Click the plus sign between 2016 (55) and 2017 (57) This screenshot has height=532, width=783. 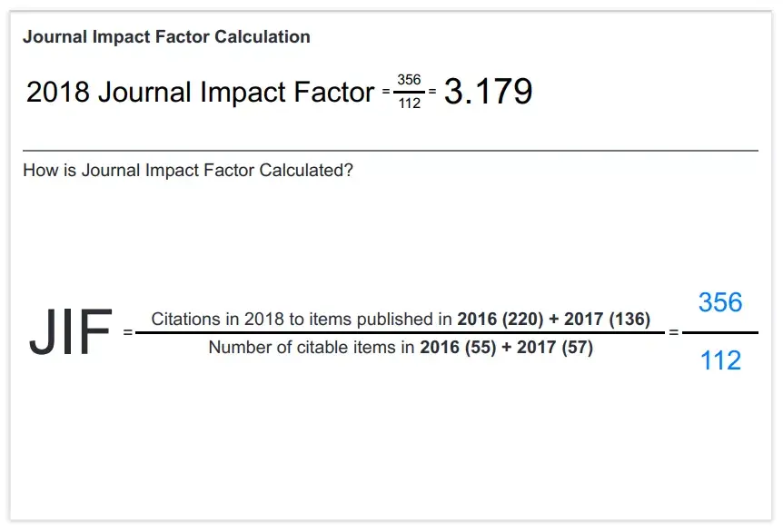(506, 347)
